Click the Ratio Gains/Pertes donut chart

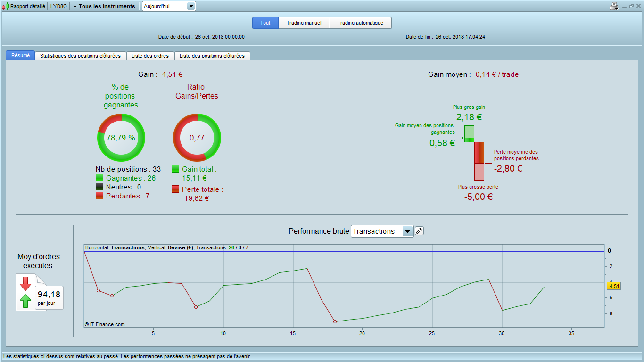tap(197, 138)
